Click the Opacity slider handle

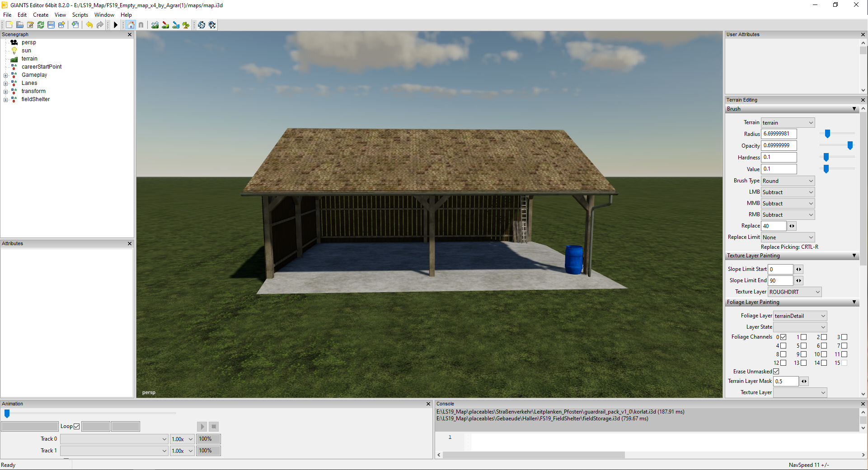[850, 145]
